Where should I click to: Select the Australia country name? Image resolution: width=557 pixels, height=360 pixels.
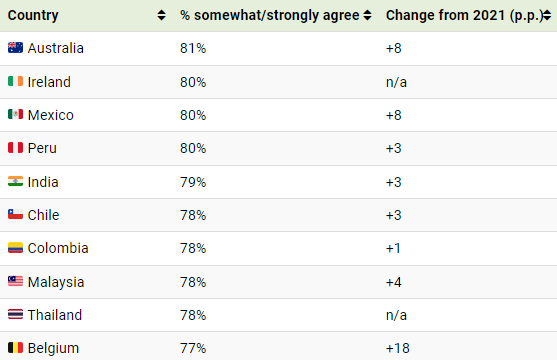pyautogui.click(x=56, y=48)
